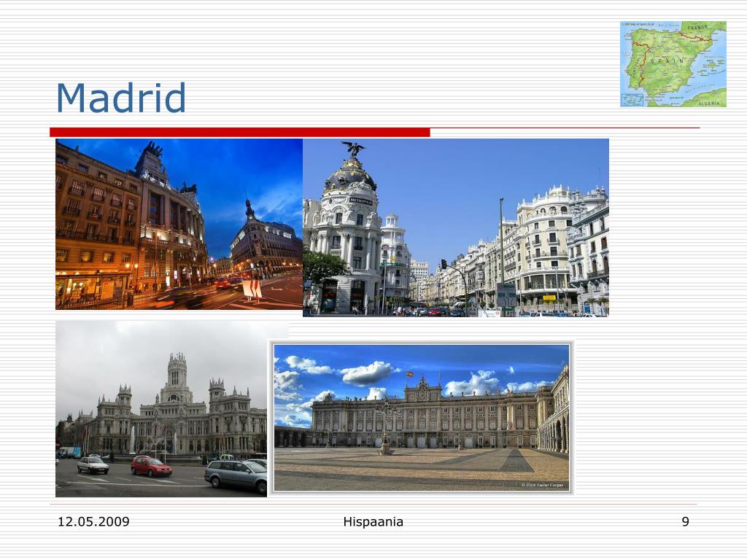This screenshot has width=747, height=560.
Task: Select the Metropolis building daytime photo
Action: pos(456,227)
